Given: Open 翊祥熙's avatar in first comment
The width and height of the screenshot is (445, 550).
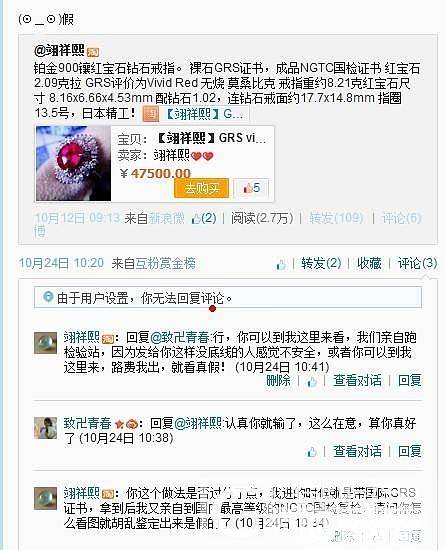Looking at the screenshot, I should (x=46, y=343).
